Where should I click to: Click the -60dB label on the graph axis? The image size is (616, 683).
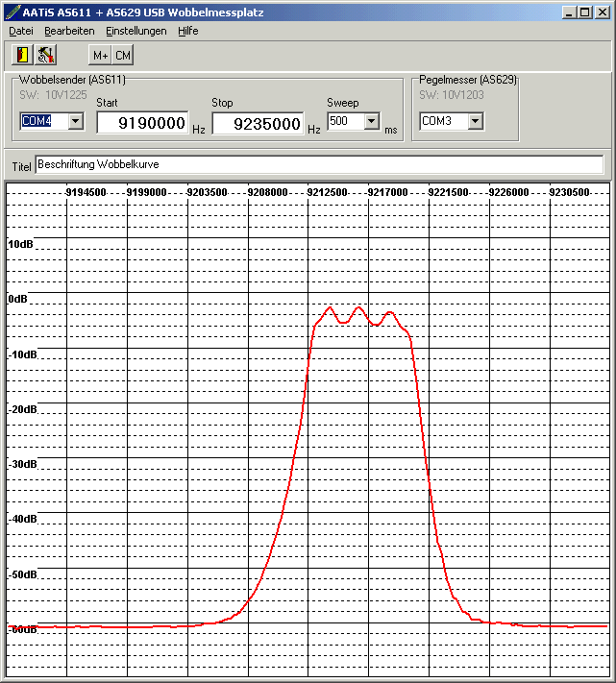click(22, 629)
